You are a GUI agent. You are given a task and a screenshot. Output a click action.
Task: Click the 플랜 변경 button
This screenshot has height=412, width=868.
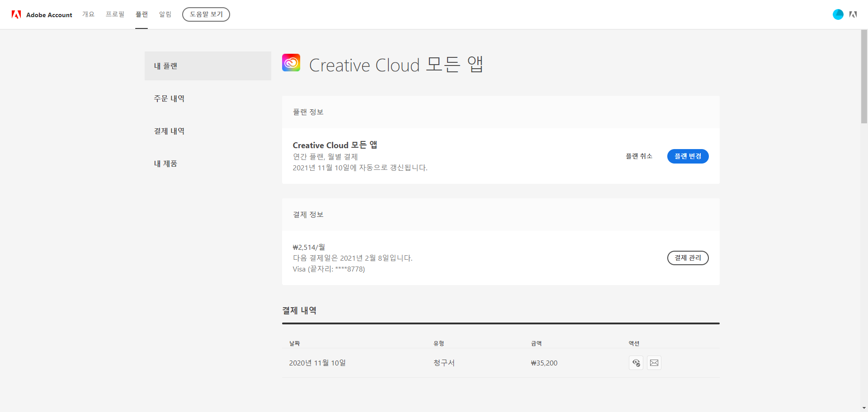point(688,156)
